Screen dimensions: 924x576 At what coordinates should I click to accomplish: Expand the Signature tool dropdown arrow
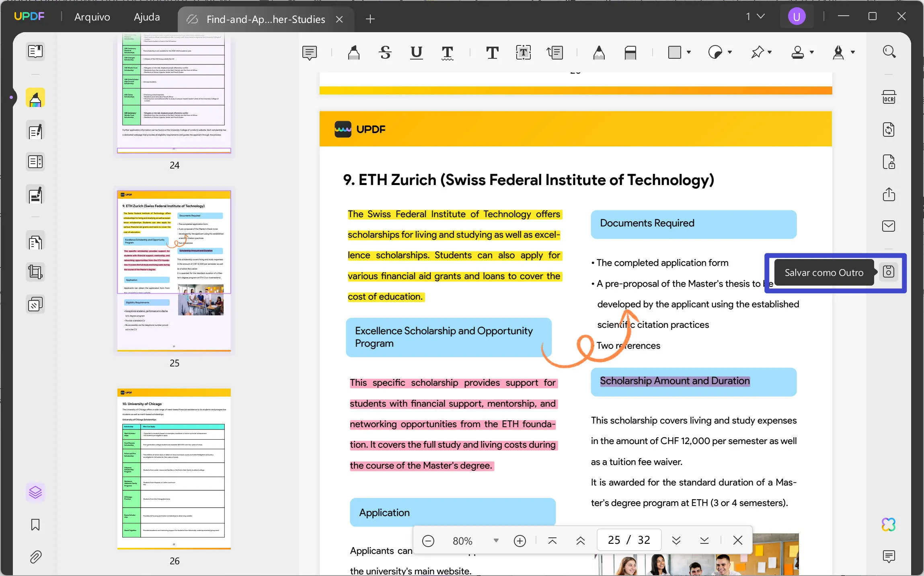(x=853, y=52)
